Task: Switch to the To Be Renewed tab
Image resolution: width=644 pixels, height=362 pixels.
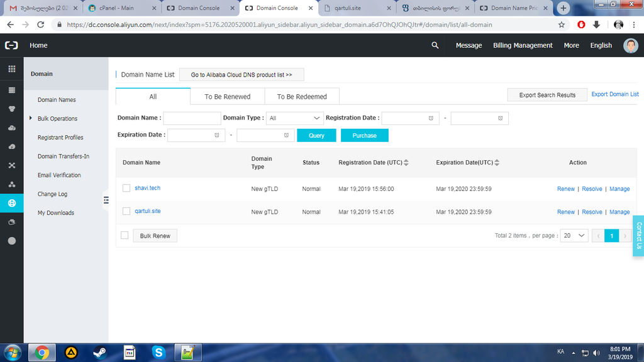Action: pos(228,96)
